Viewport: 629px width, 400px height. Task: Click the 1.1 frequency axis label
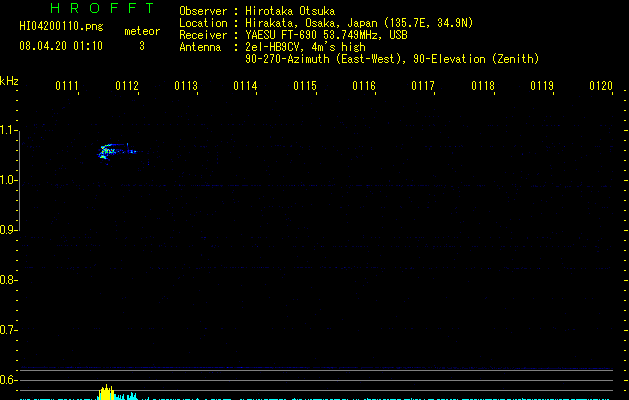8,130
